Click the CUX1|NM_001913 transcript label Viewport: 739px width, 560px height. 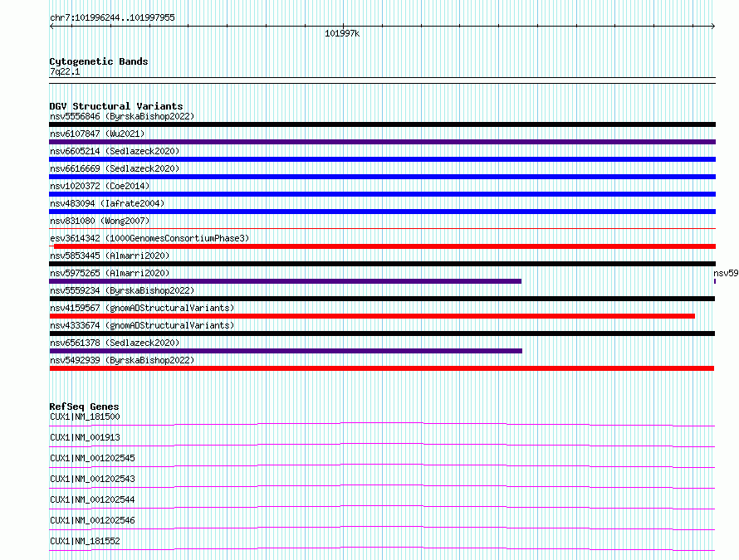pos(85,437)
